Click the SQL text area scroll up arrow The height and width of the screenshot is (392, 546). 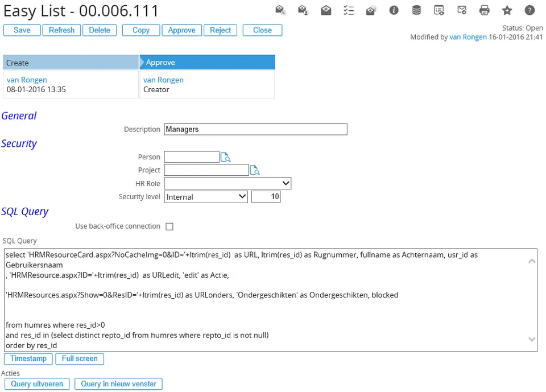[532, 261]
